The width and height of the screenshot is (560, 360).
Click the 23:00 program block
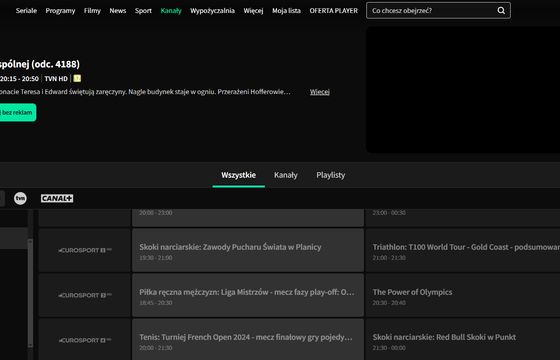tap(463, 218)
